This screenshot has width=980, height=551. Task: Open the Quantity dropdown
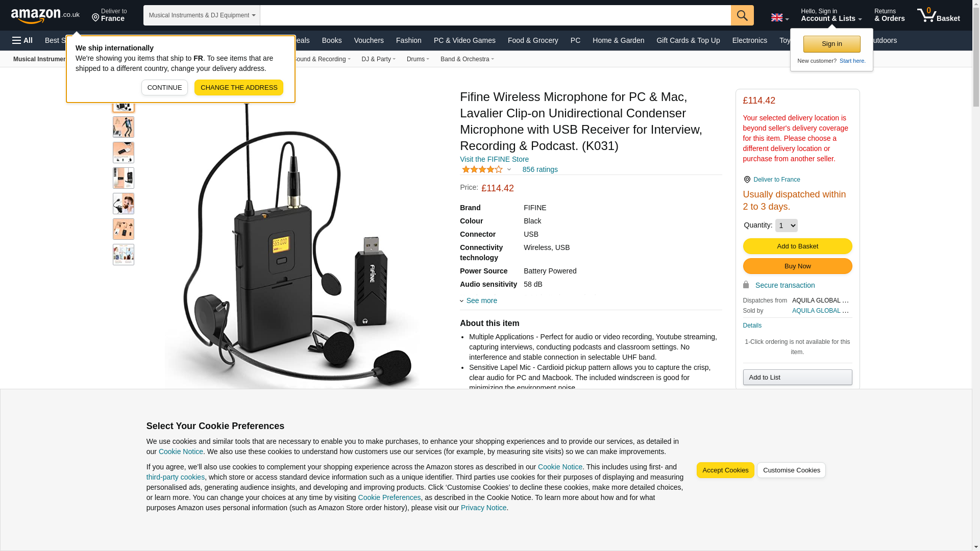click(786, 226)
